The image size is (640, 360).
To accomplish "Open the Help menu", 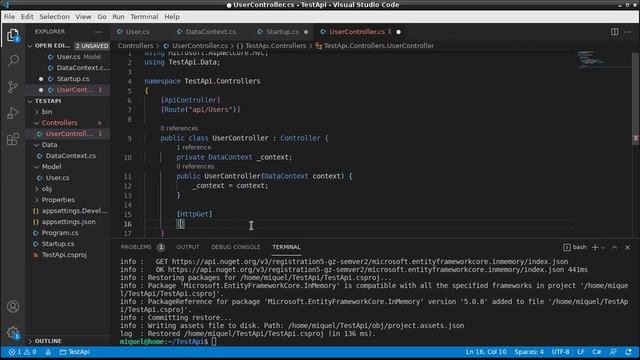I will tap(172, 17).
